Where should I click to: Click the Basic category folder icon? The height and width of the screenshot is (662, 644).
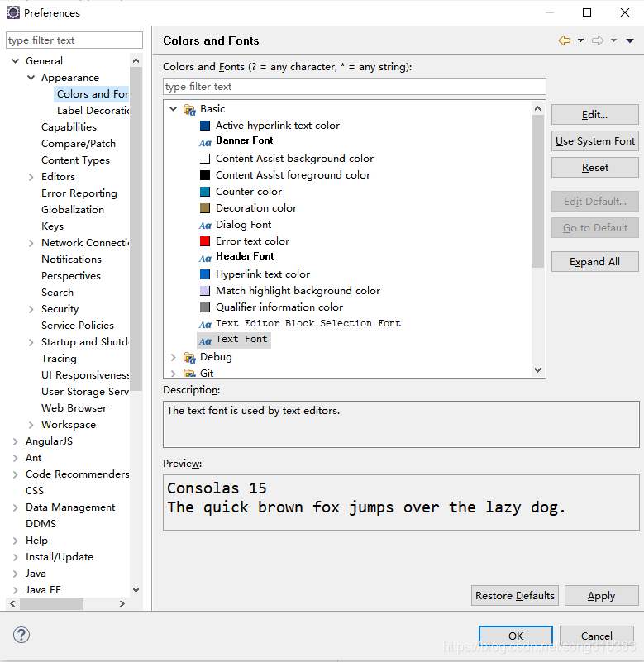pos(189,109)
